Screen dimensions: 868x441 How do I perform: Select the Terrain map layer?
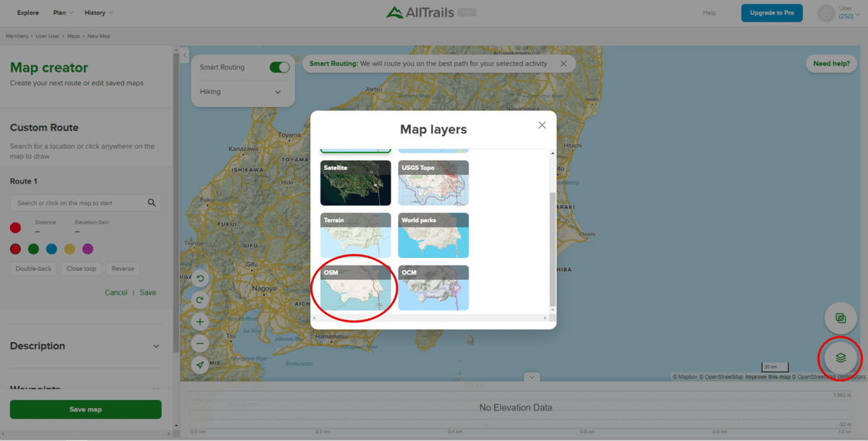click(x=356, y=235)
